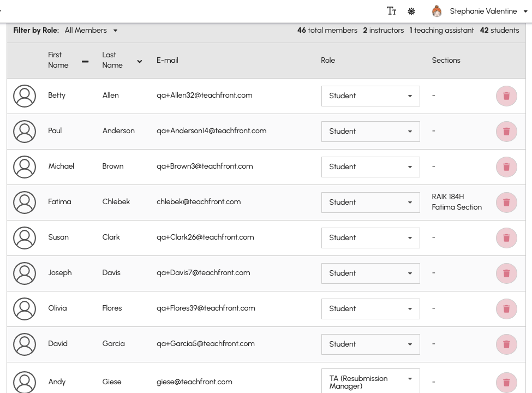Change Paul Anderson's role dropdown

point(370,132)
